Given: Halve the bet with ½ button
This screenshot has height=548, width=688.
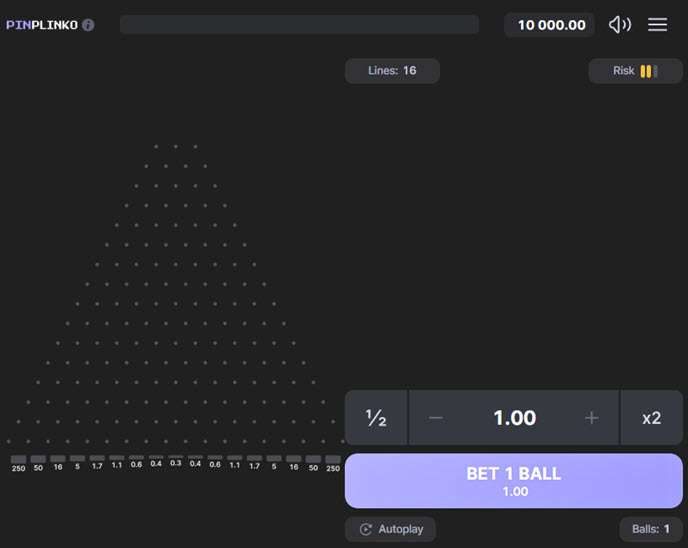Looking at the screenshot, I should 376,418.
